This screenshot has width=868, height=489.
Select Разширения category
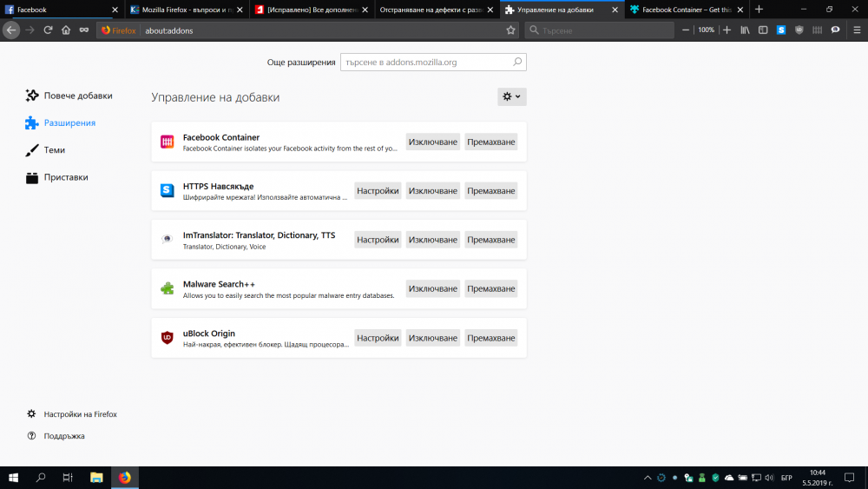coord(61,122)
